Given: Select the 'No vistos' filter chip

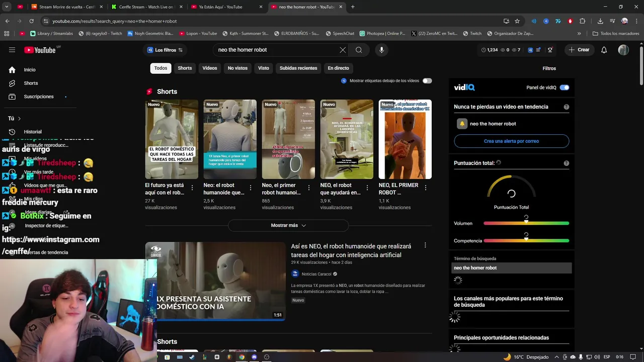Looking at the screenshot, I should pyautogui.click(x=237, y=68).
